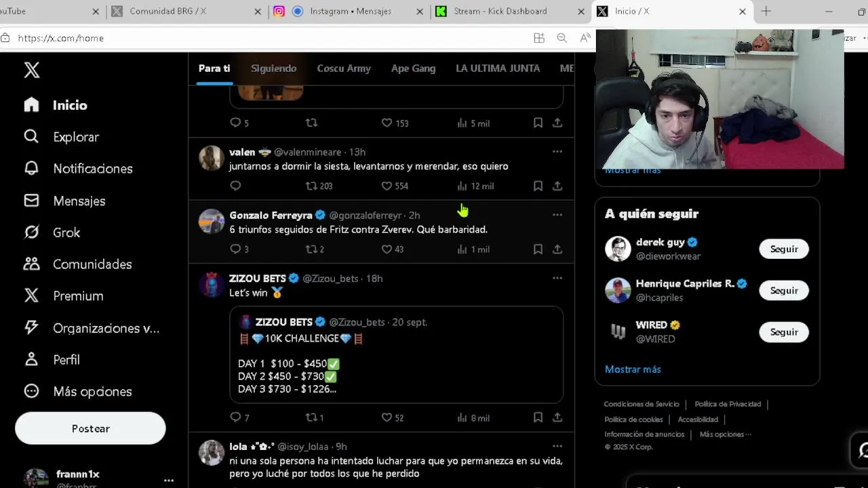This screenshot has height=488, width=868.
Task: Open more options on valen's post
Action: tap(557, 152)
